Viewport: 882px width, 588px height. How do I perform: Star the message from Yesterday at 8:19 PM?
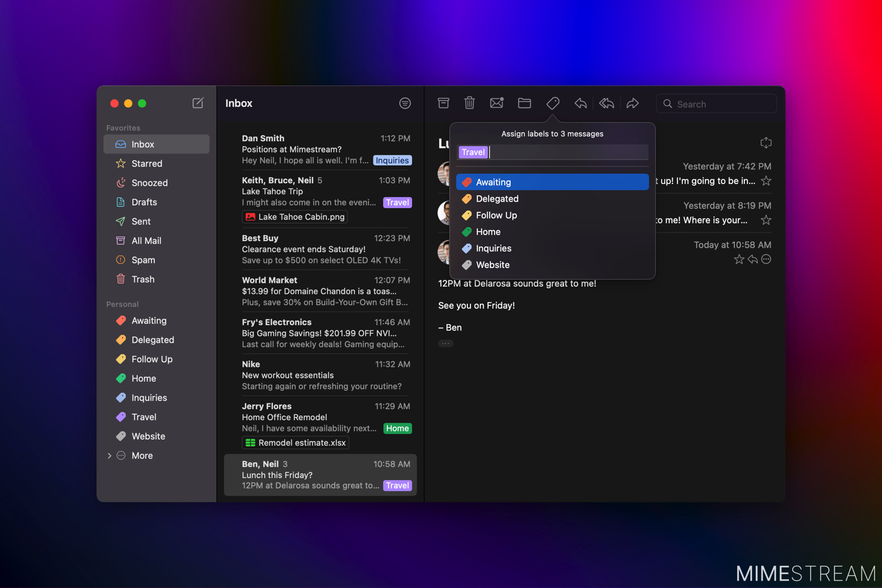tap(766, 220)
